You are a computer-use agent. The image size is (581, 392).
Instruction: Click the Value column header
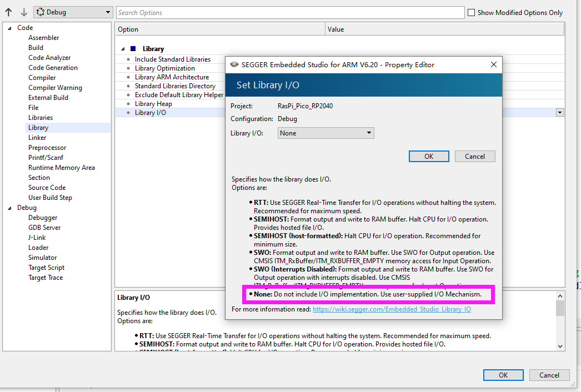[x=445, y=29]
